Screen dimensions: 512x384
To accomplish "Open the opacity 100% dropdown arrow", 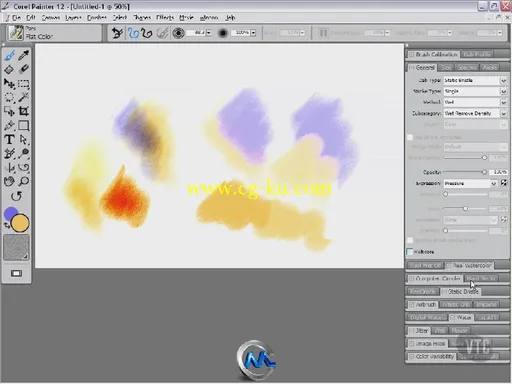I will [253, 33].
